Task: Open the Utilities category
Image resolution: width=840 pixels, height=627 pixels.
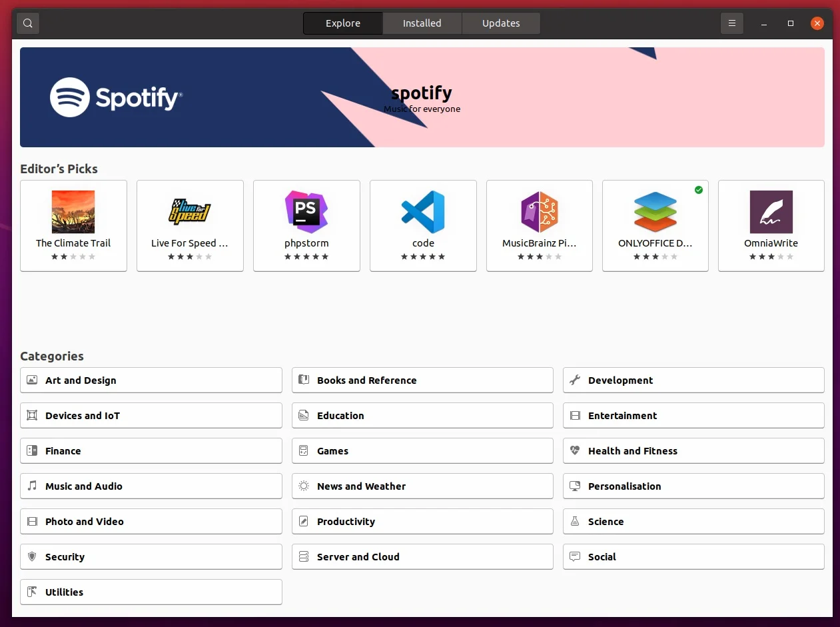Action: pos(151,592)
